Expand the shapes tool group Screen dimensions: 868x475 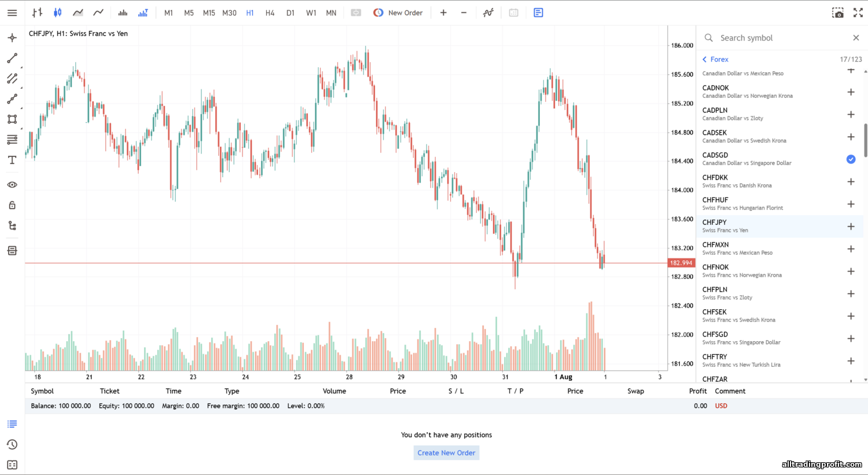[12, 119]
